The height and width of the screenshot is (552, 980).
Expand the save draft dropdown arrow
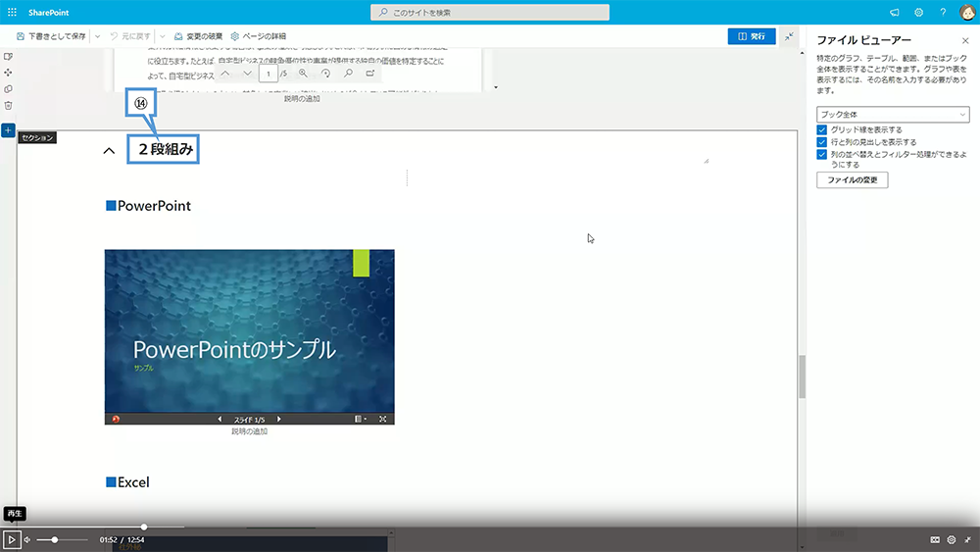97,36
